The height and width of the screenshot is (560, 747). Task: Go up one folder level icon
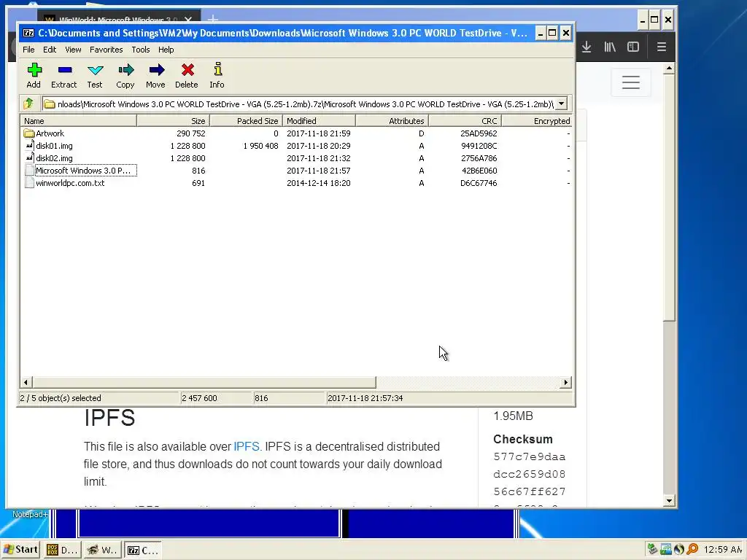(x=28, y=104)
